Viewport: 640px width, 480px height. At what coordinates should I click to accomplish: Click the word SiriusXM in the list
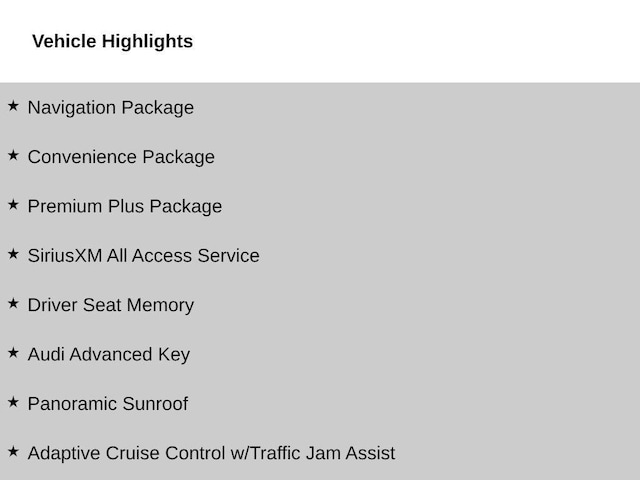65,256
